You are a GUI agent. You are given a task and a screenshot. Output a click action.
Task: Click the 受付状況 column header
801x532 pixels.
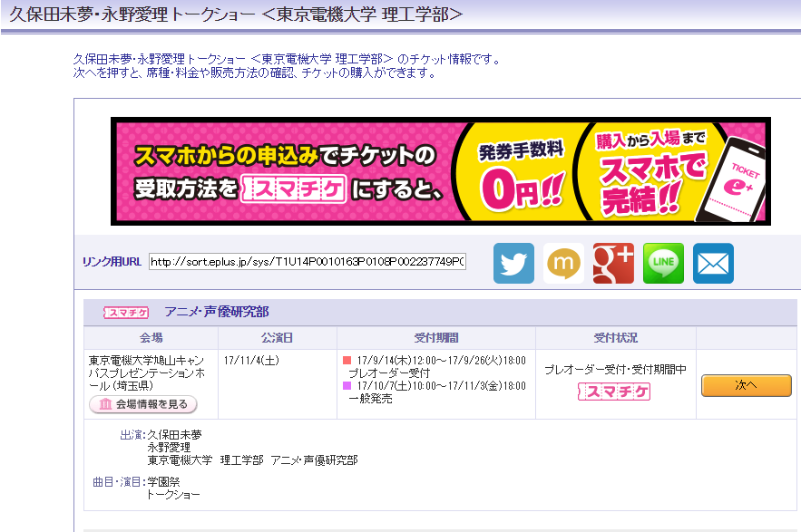point(615,338)
